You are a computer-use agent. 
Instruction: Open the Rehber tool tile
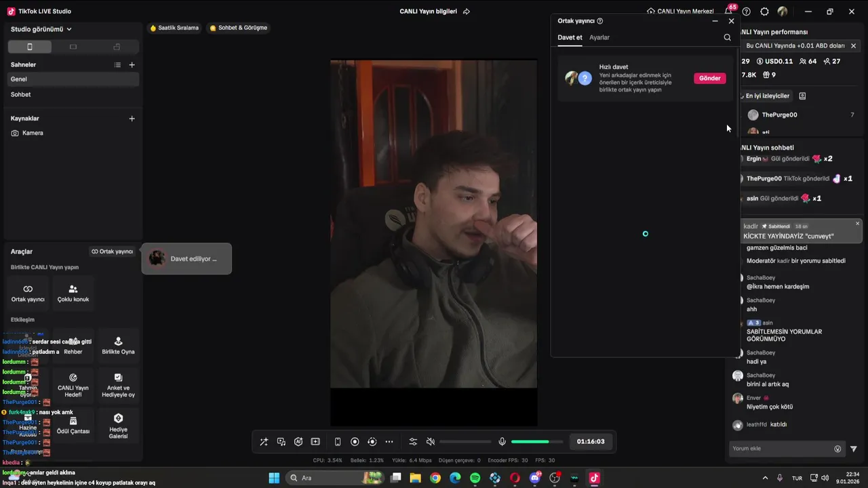pyautogui.click(x=73, y=346)
